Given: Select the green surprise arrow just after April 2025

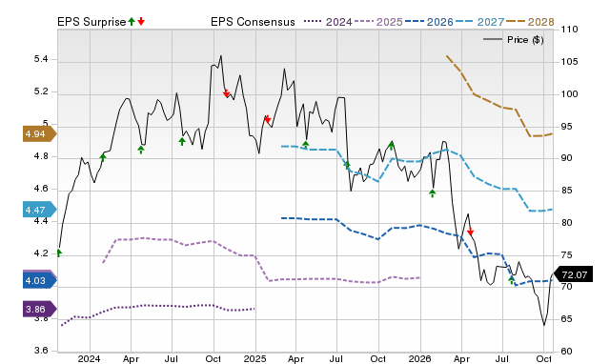Looking at the screenshot, I should click(x=306, y=145).
